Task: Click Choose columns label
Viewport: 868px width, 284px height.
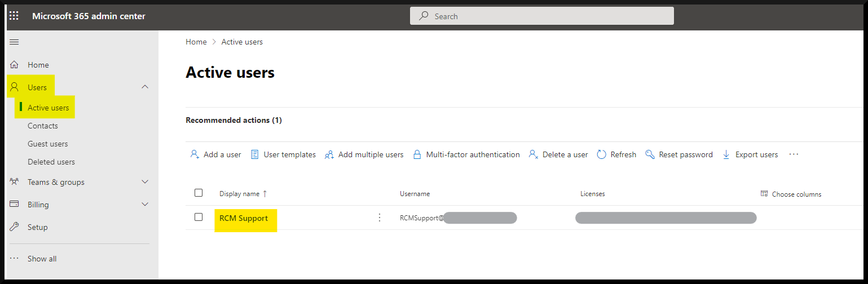Action: point(796,194)
